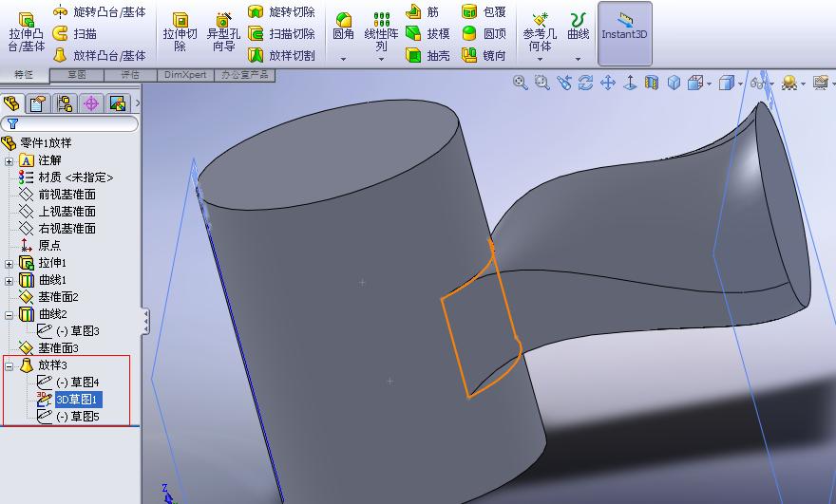This screenshot has height=504, width=836.
Task: Collapse the 放样3 tree node
Action: (x=9, y=366)
